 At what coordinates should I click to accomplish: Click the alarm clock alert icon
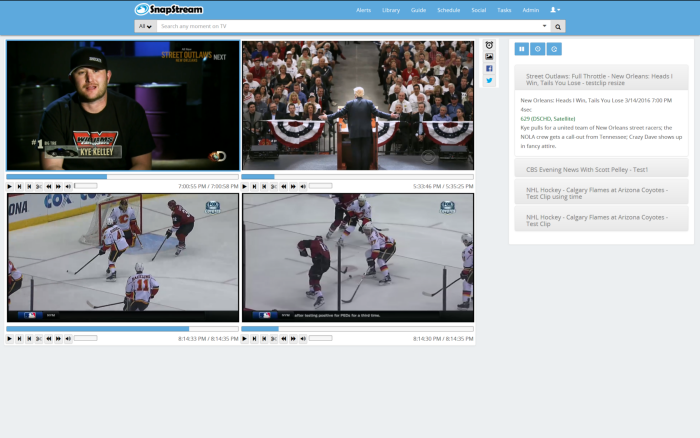click(x=489, y=45)
